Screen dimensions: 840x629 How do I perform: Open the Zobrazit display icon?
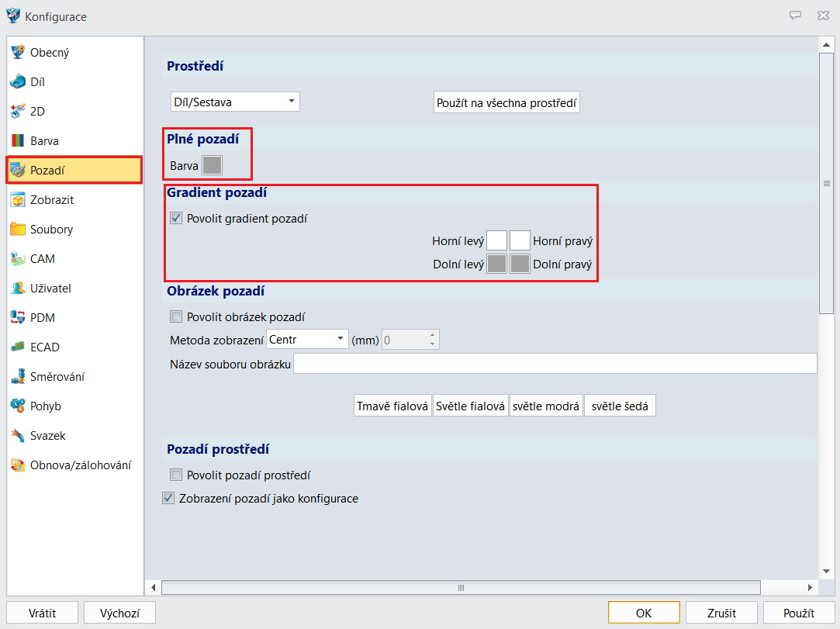18,199
